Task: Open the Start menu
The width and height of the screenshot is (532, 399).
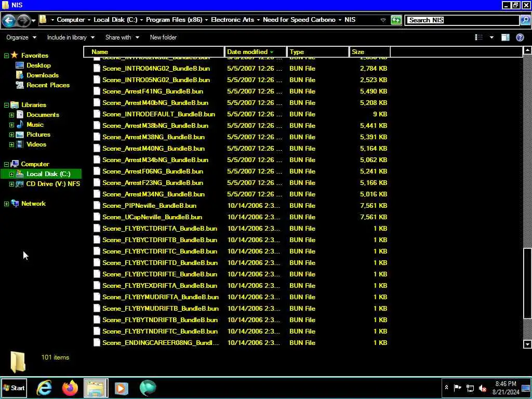Action: click(x=14, y=388)
